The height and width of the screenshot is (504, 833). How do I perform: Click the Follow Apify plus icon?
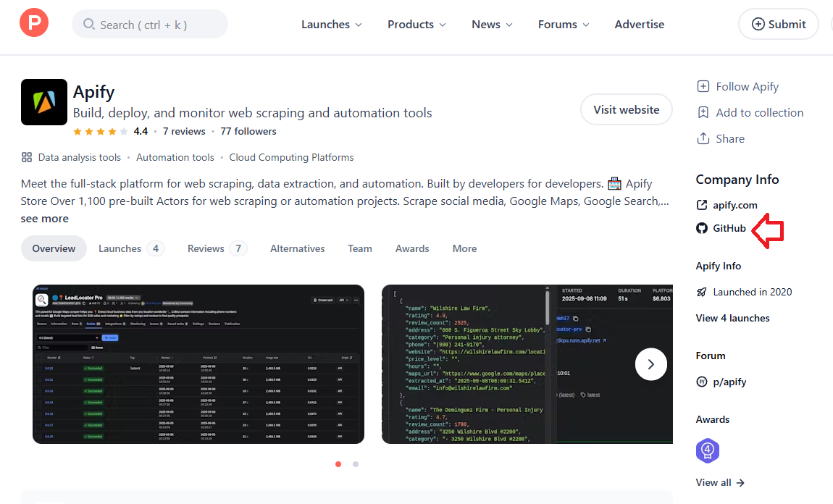(x=703, y=86)
